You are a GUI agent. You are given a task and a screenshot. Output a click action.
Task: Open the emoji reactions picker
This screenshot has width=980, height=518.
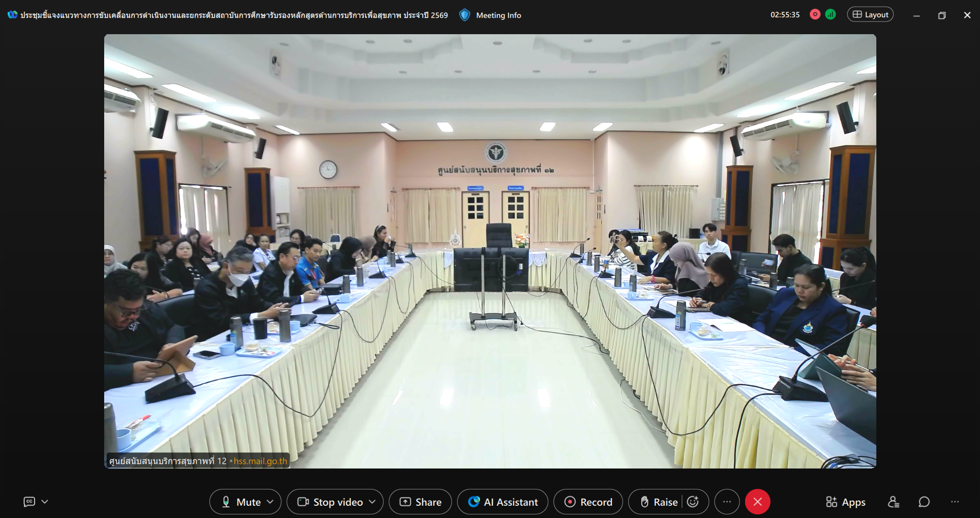click(x=693, y=502)
